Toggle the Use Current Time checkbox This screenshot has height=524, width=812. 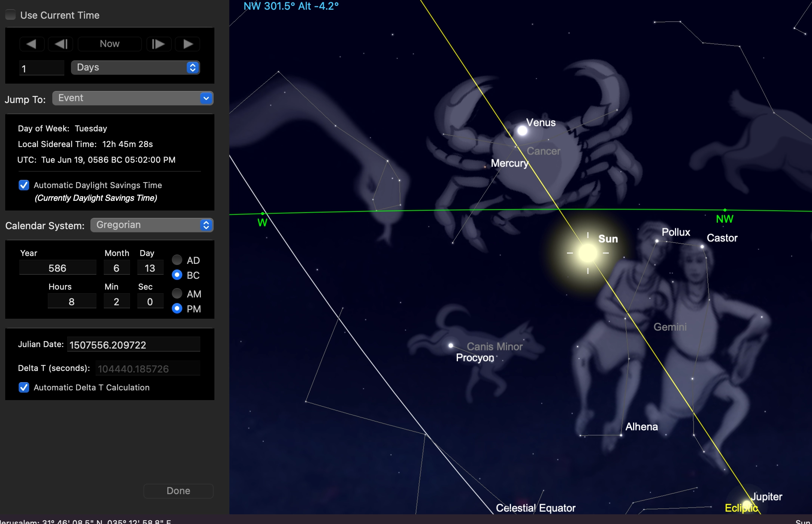(x=10, y=15)
